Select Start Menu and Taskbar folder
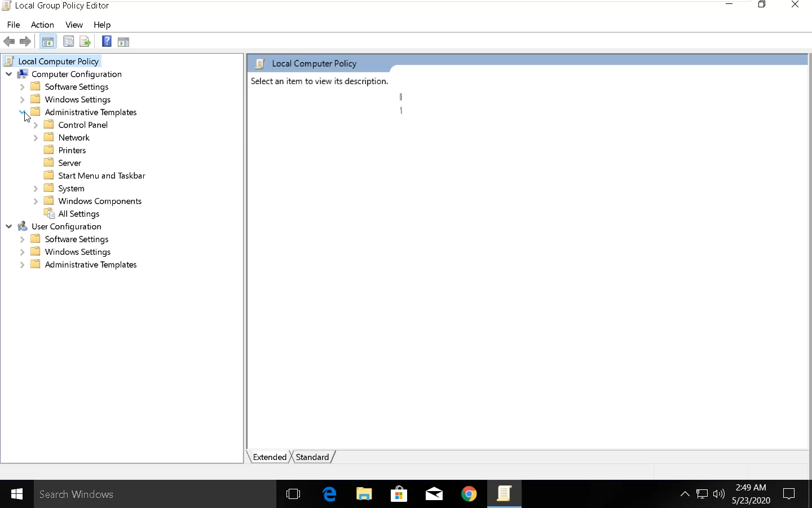Screen dimensions: 812x508 point(101,176)
